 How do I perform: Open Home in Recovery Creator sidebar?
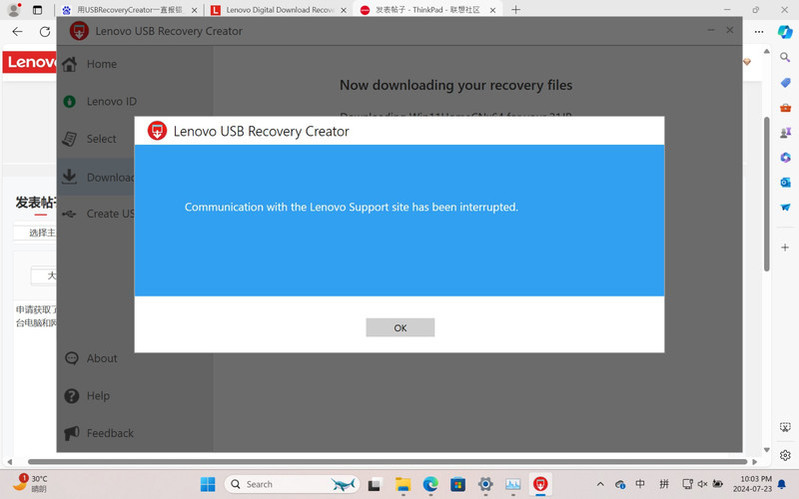[x=135, y=64]
